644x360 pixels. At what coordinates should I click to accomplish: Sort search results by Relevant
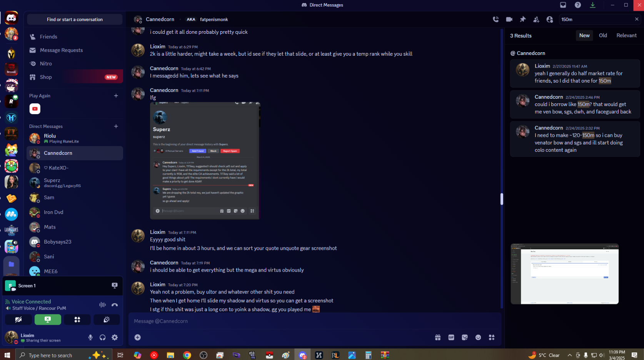tap(626, 35)
